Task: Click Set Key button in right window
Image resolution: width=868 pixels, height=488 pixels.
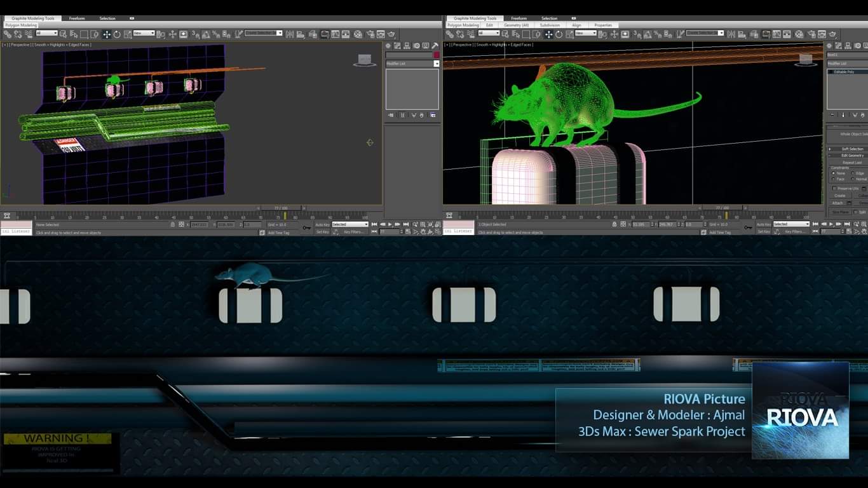Action: pos(764,231)
